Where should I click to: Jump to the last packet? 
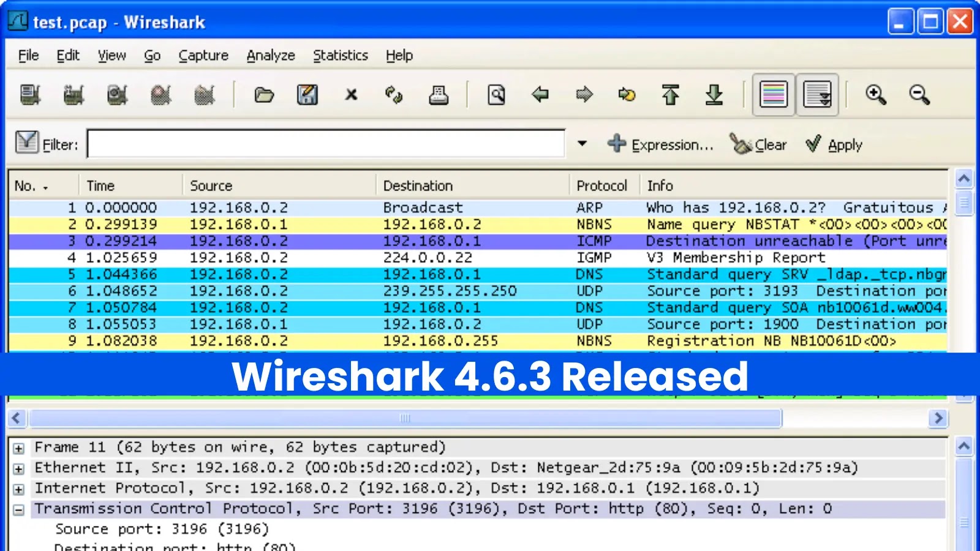(715, 95)
